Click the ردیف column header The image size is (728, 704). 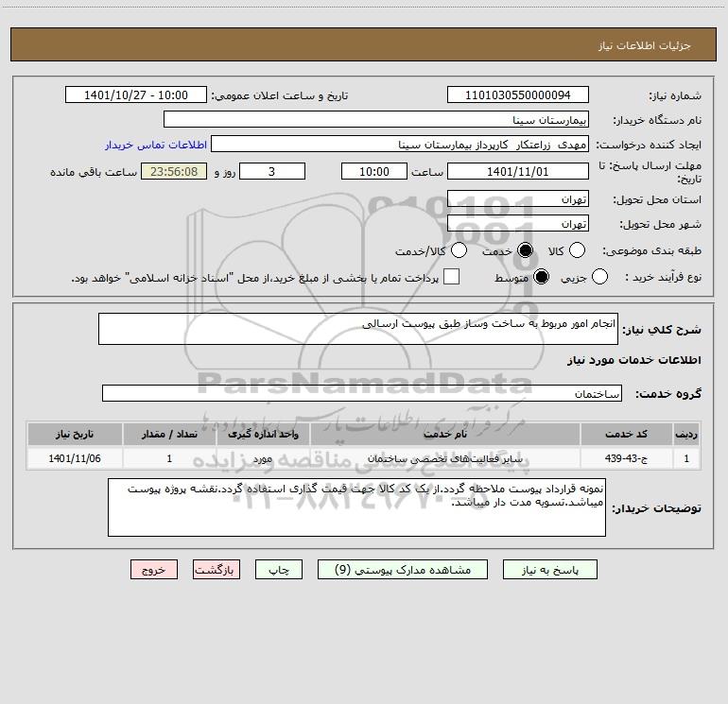tap(686, 435)
